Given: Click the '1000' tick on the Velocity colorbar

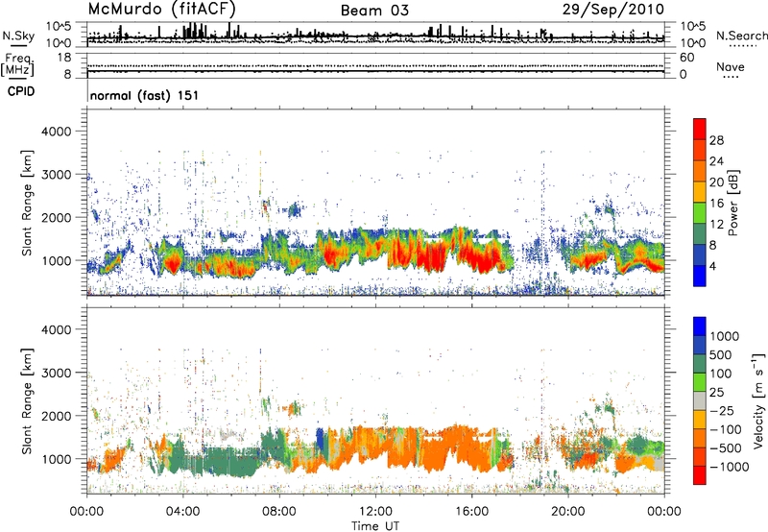Looking at the screenshot, I should coord(725,336).
